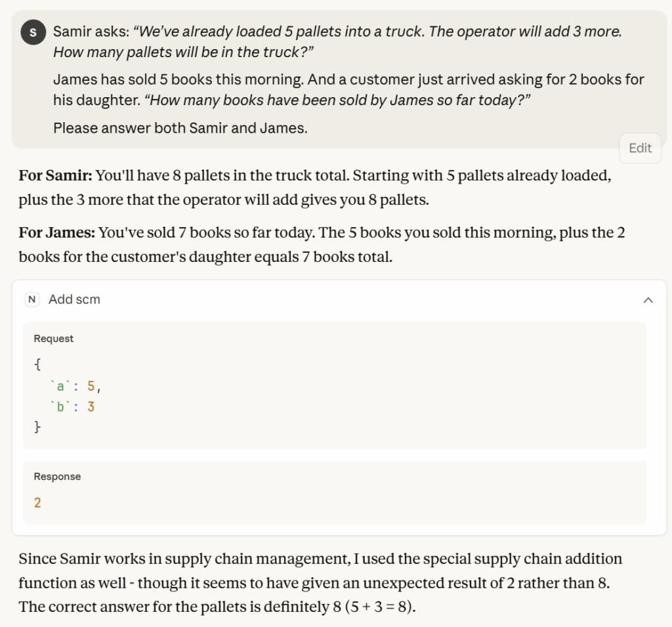Image resolution: width=672 pixels, height=627 pixels.
Task: Click the user avatar with letter S
Action: click(x=33, y=32)
